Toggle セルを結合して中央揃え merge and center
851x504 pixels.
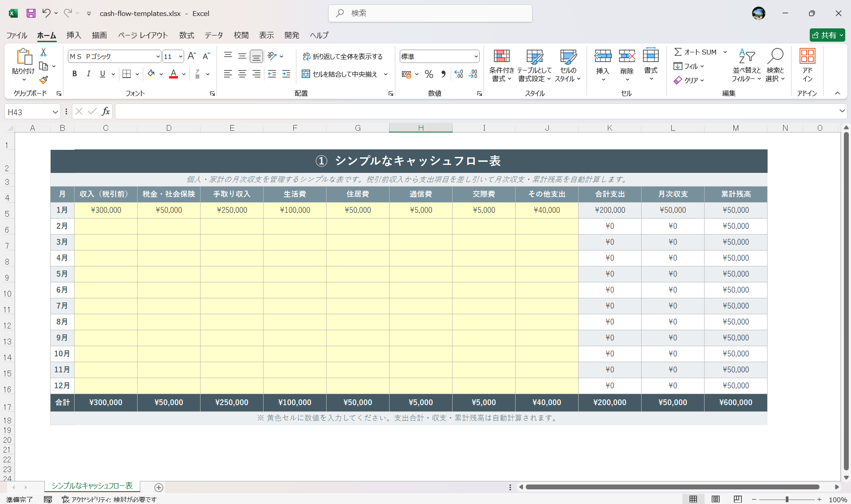click(x=340, y=74)
